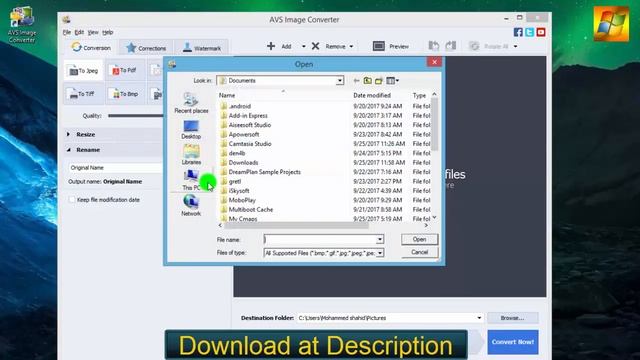Switch to the Conversion tab

(91, 47)
